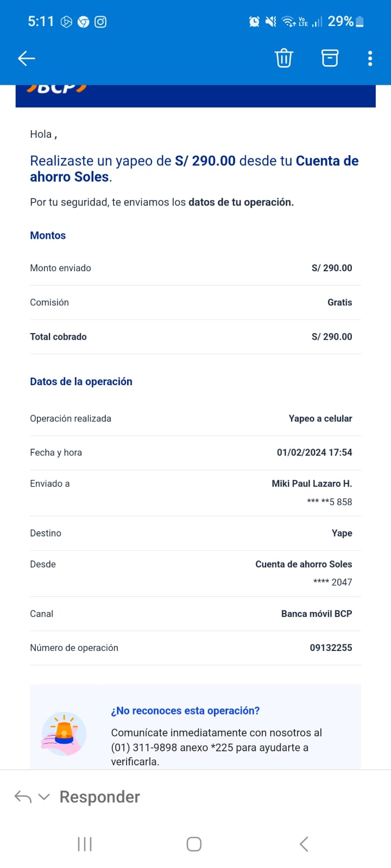
Task: Tap the Responder reply field
Action: (x=100, y=796)
